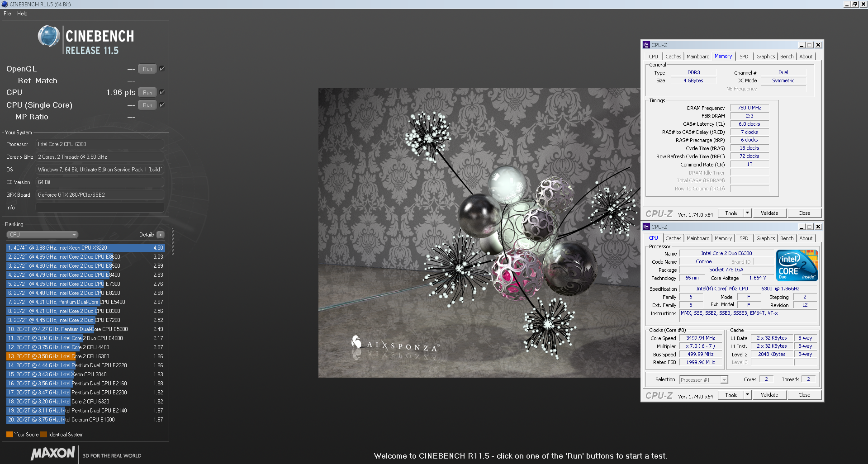Run the OpenGL benchmark
Viewport: 868px width, 464px height.
tap(147, 69)
